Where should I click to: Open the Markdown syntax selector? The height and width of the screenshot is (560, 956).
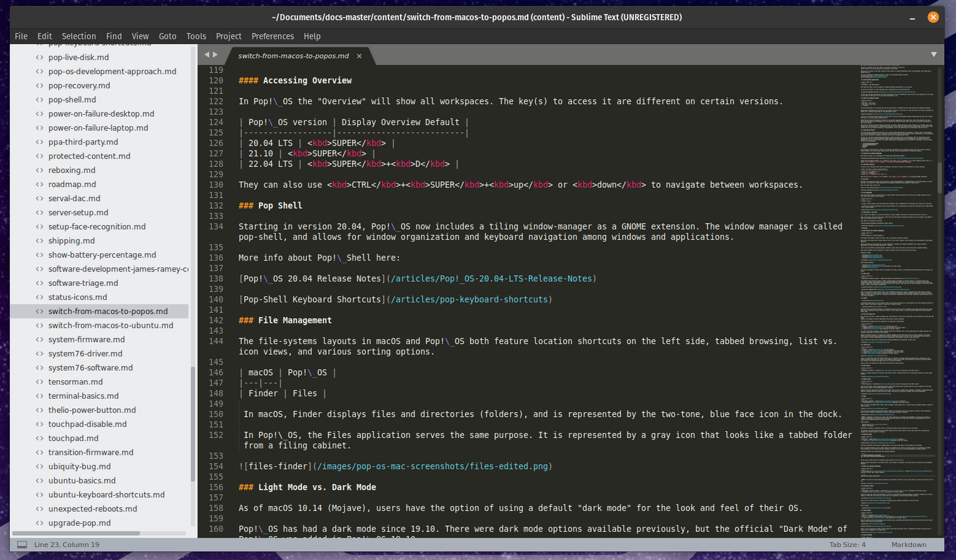point(909,544)
